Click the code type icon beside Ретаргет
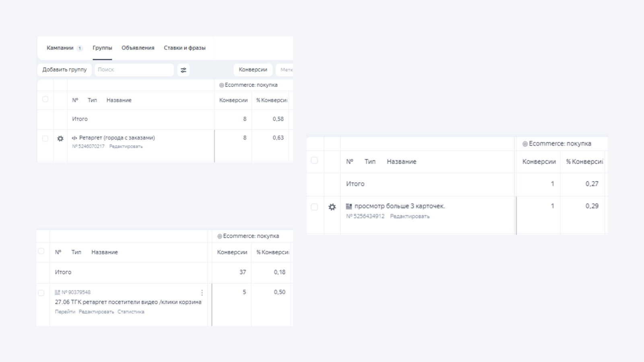 point(74,138)
